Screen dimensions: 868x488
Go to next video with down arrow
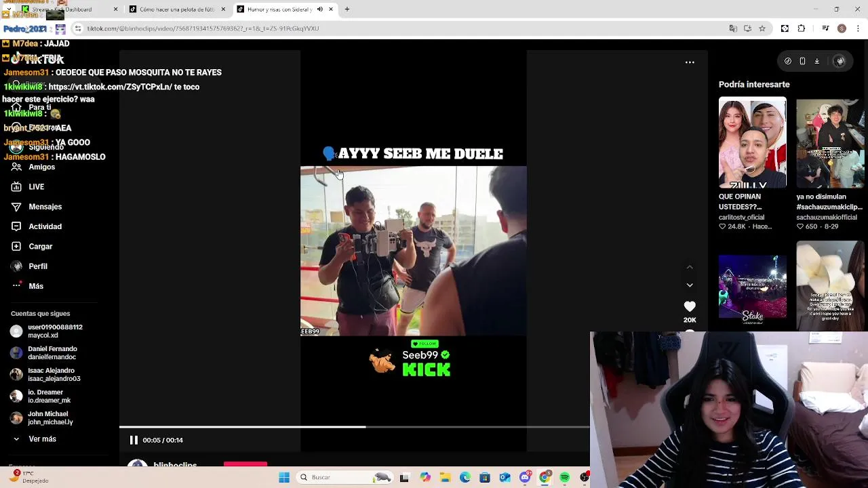tap(690, 285)
